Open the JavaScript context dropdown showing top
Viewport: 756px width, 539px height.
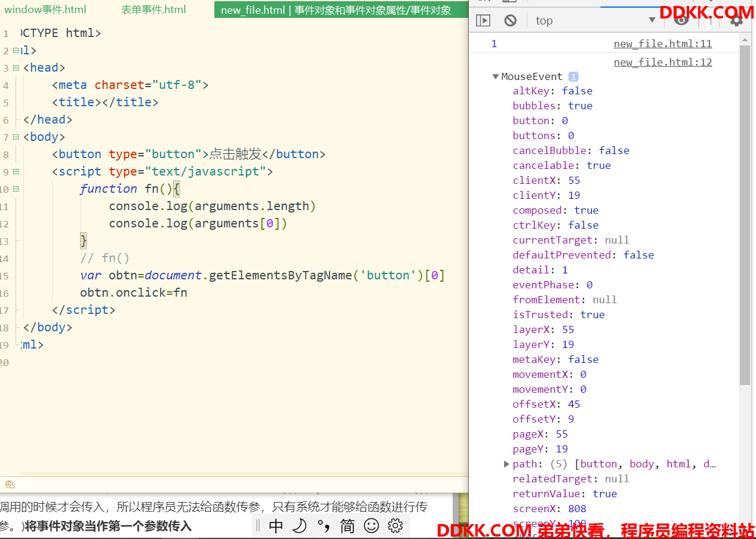(x=595, y=20)
